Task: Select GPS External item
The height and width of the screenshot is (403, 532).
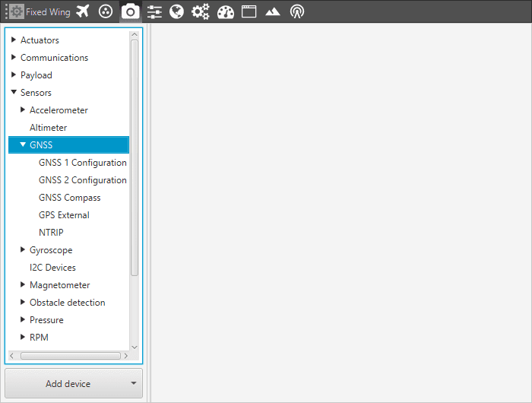Action: [64, 215]
